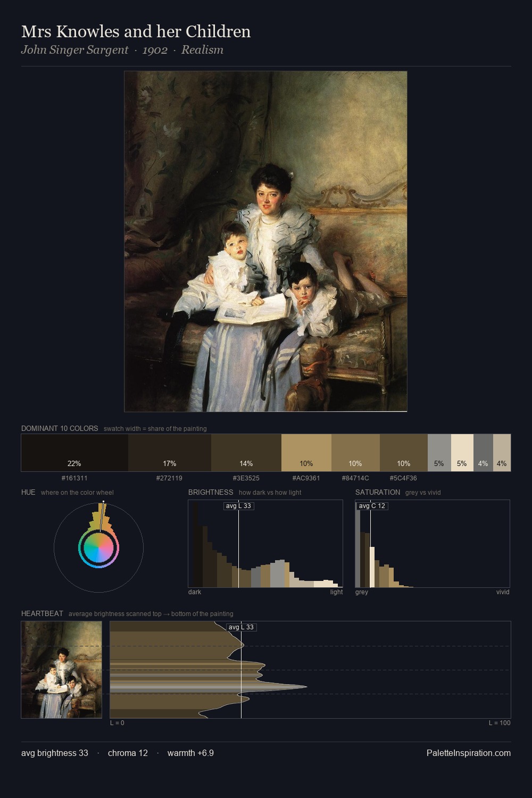This screenshot has height=798, width=532.
Task: Select the 14% brown swatch
Action: (x=246, y=453)
